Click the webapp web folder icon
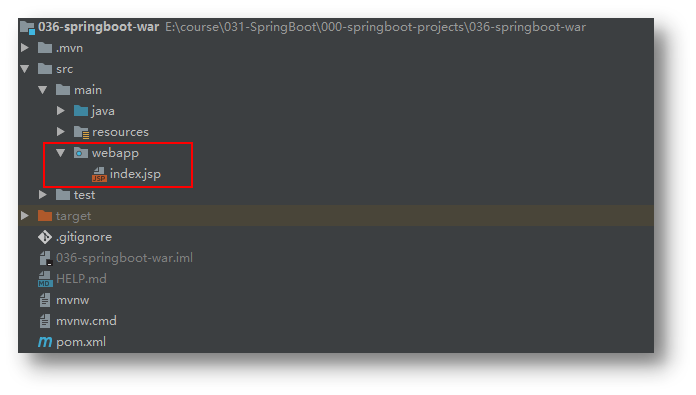 pyautogui.click(x=81, y=153)
